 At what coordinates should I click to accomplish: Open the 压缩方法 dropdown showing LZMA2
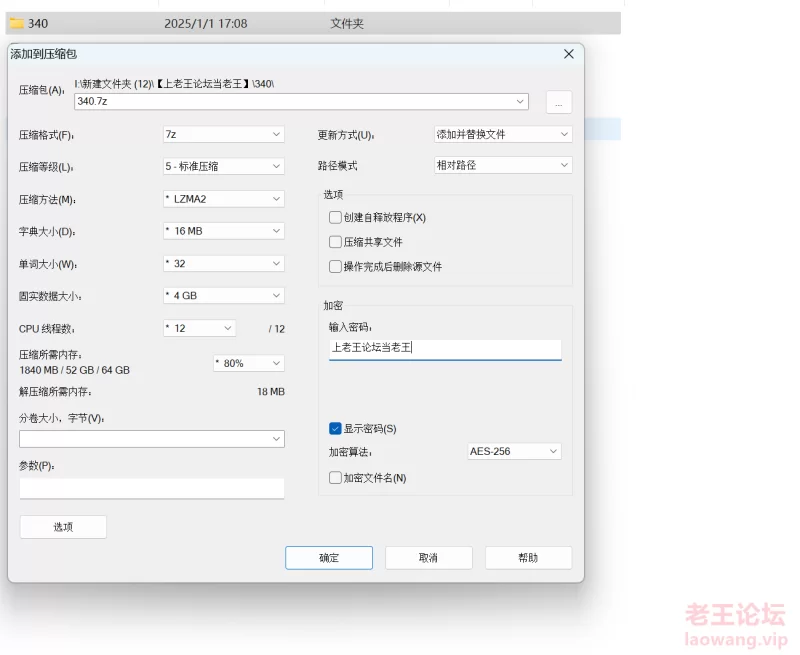[223, 199]
